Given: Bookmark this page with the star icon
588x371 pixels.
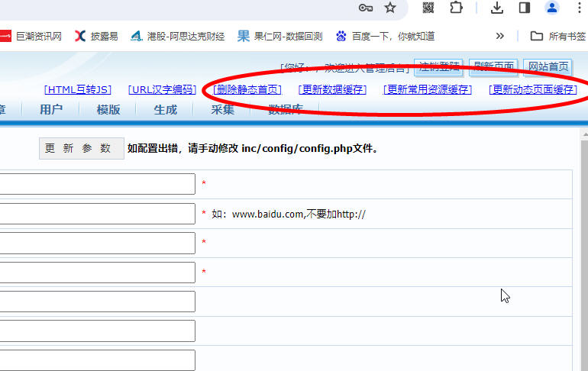Looking at the screenshot, I should pyautogui.click(x=390, y=8).
